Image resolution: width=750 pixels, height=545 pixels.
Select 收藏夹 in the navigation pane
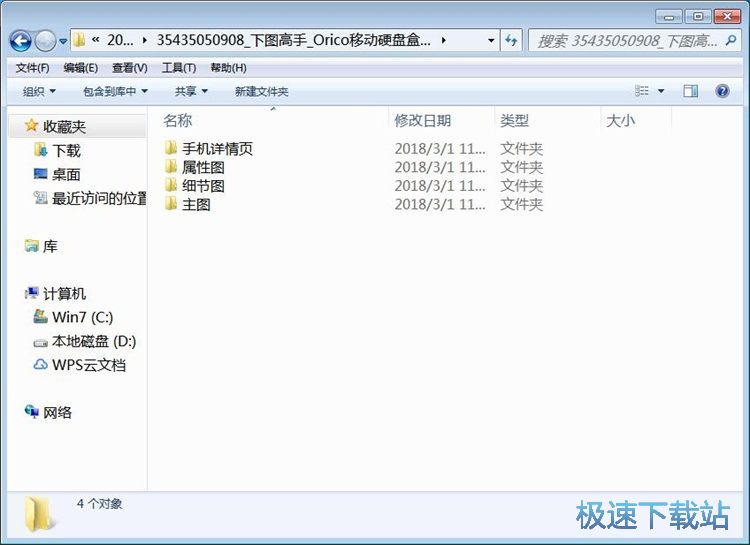click(64, 127)
